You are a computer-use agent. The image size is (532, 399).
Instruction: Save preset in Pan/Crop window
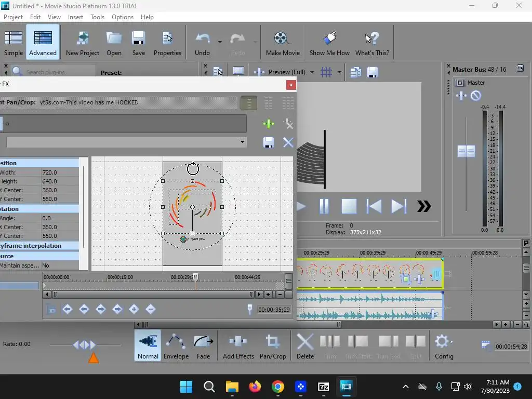[269, 142]
